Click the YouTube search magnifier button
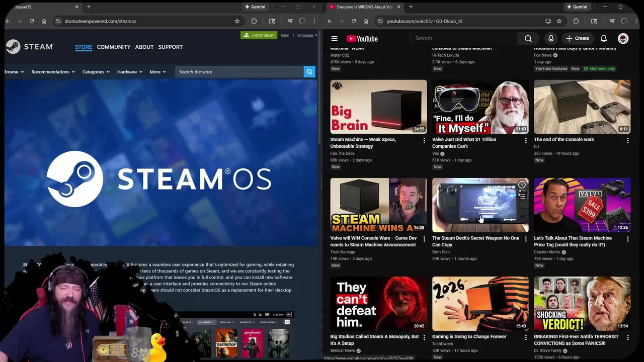 [x=528, y=39]
